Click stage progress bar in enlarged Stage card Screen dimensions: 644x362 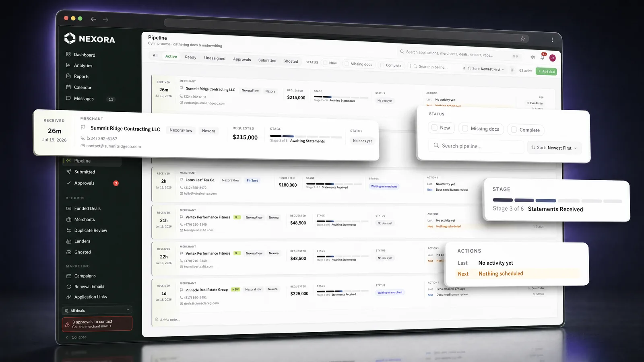[557, 200]
